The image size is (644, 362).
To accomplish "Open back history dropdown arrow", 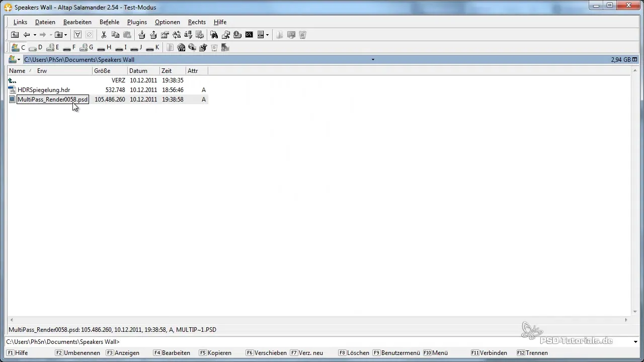I will click(35, 35).
